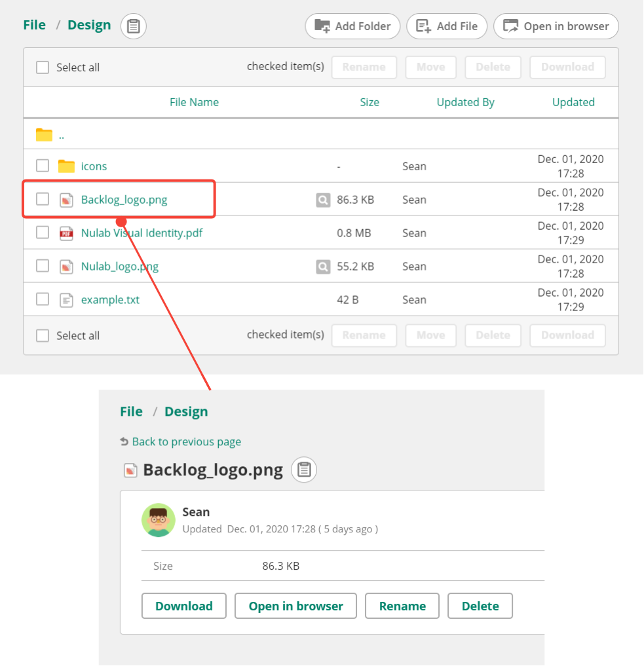Check the Backlog_logo.png checkbox
644x666 pixels.
pos(43,199)
